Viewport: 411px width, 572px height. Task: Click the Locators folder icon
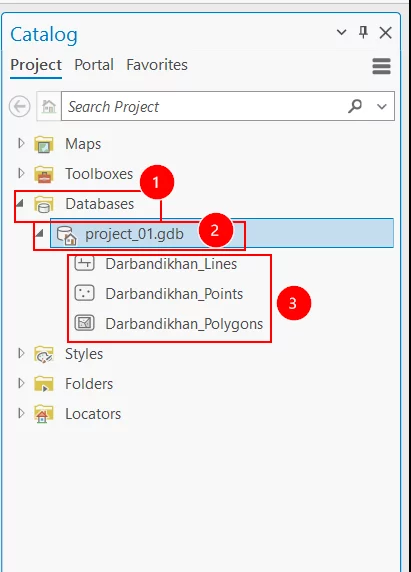pyautogui.click(x=44, y=414)
